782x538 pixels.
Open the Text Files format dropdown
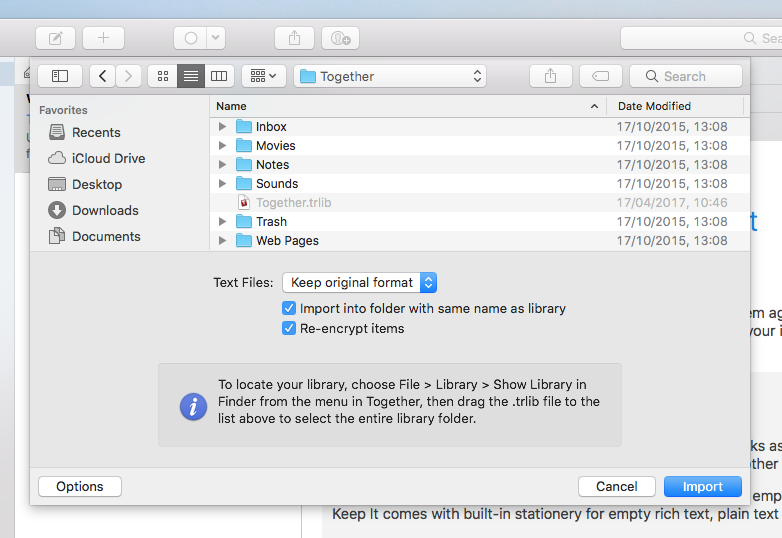[x=360, y=283]
